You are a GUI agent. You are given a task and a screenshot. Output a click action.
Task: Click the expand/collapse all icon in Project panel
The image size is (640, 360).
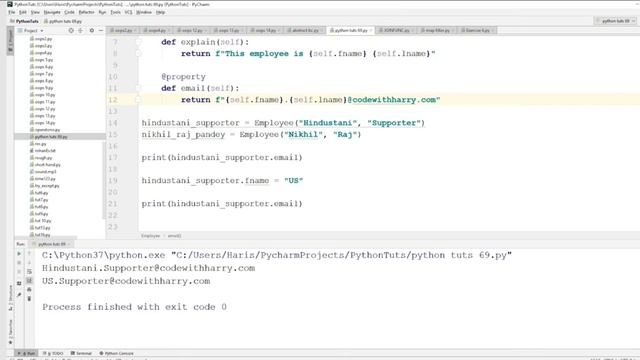click(x=81, y=31)
